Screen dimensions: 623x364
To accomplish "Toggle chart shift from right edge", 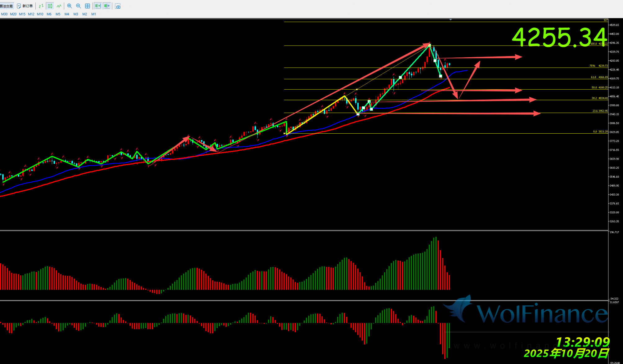I will click(x=107, y=6).
